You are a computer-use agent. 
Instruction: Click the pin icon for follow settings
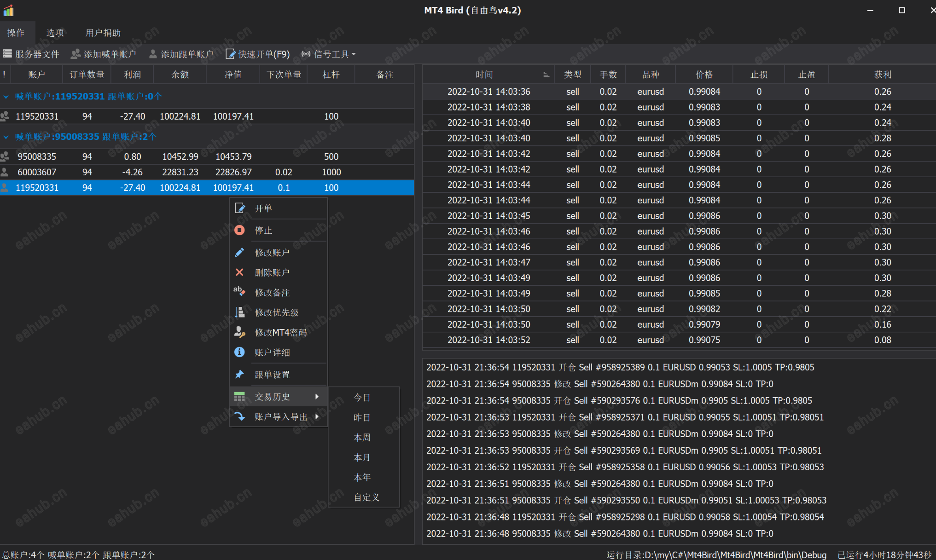click(239, 374)
